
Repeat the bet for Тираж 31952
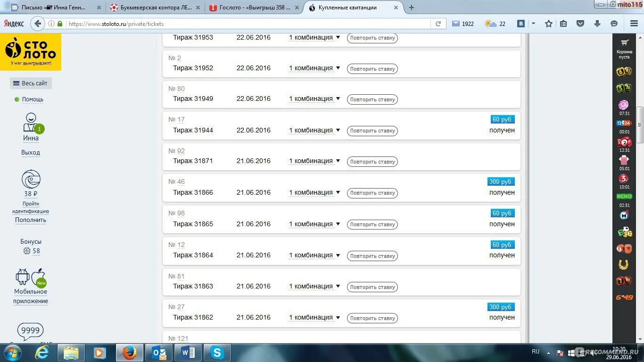tap(372, 69)
